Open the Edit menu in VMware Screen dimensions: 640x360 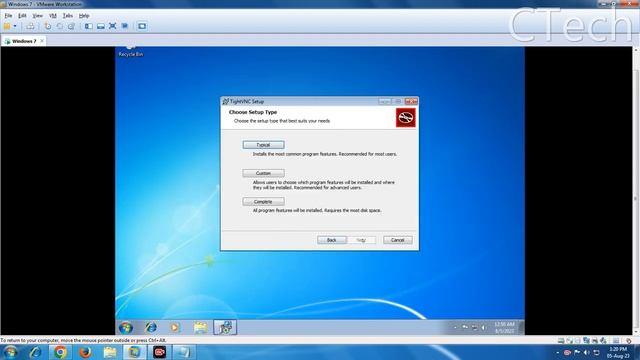point(22,16)
